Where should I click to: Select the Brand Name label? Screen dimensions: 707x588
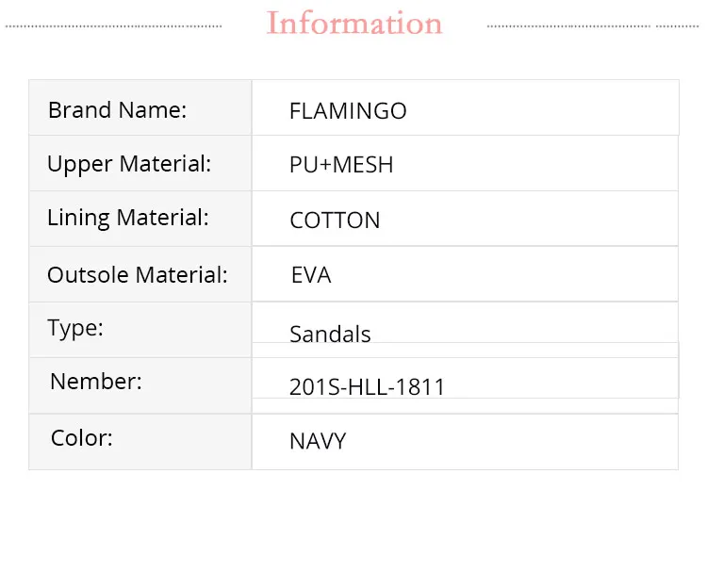[x=117, y=110]
